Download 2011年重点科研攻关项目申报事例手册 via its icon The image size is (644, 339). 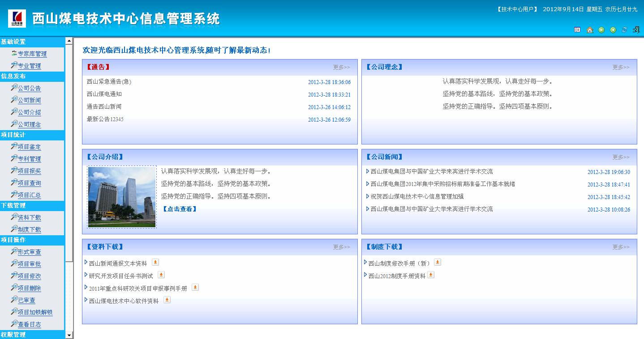195,287
